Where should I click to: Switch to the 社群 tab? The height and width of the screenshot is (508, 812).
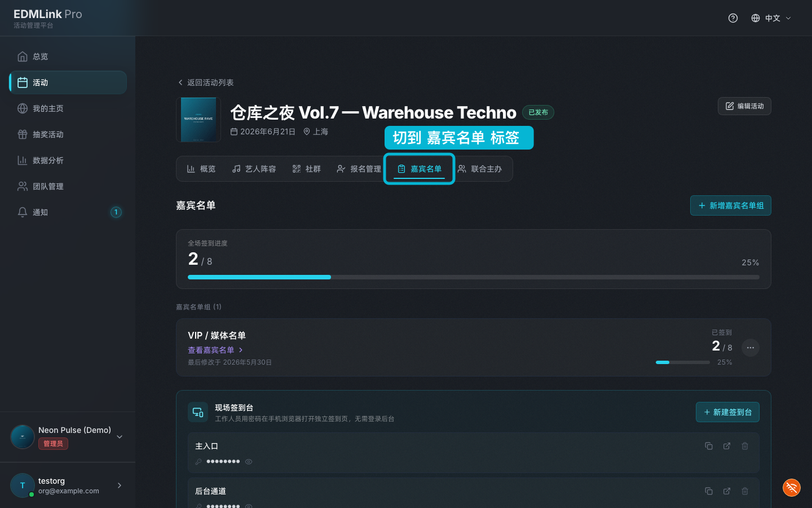(307, 169)
